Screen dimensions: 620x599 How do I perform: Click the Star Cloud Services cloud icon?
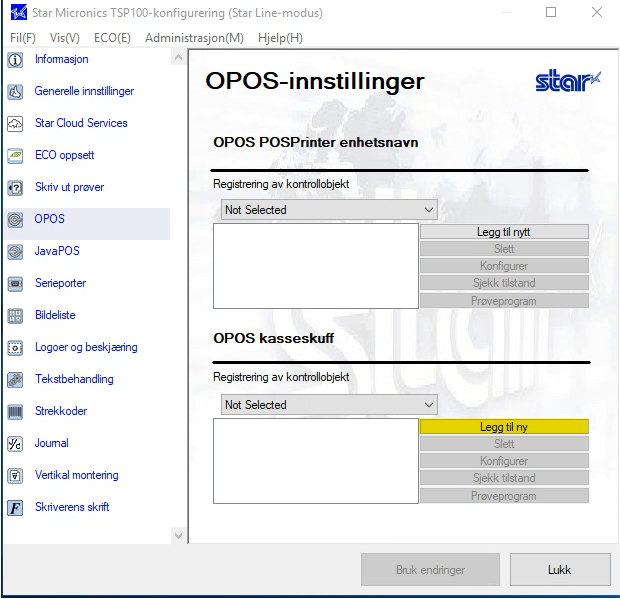coord(15,124)
